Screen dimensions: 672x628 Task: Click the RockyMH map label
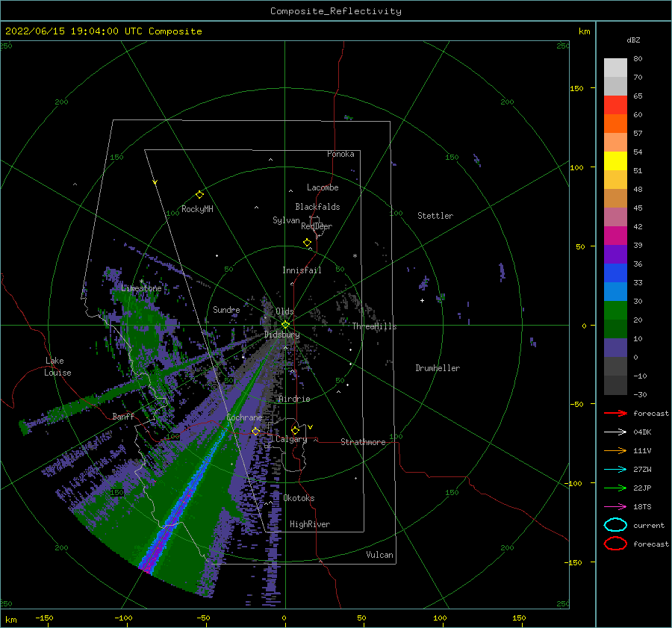(197, 209)
